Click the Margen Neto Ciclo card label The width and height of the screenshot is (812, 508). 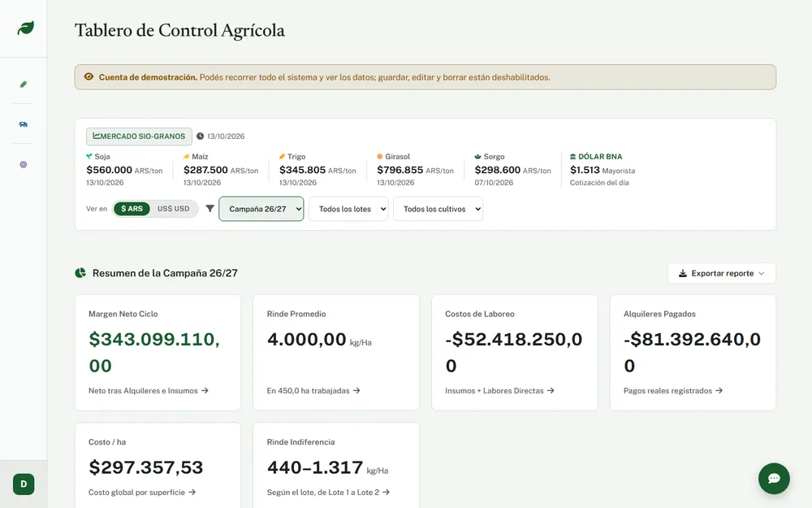pos(123,314)
